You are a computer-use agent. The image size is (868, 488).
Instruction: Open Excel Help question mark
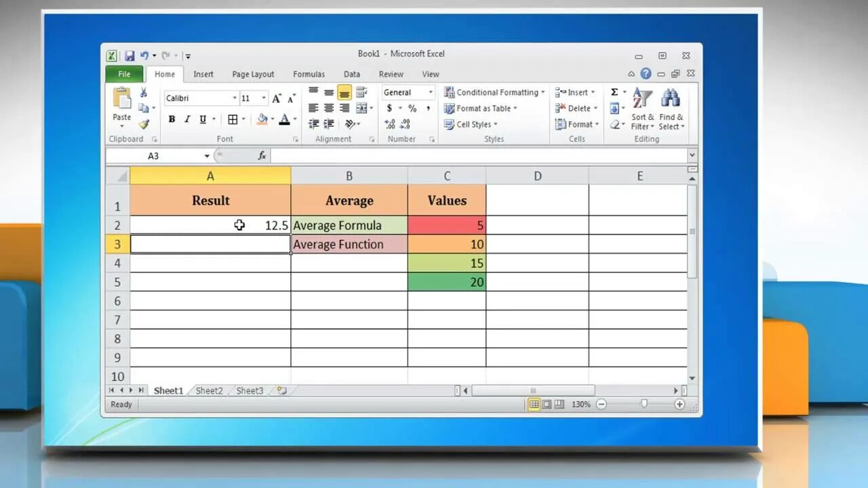pyautogui.click(x=646, y=74)
